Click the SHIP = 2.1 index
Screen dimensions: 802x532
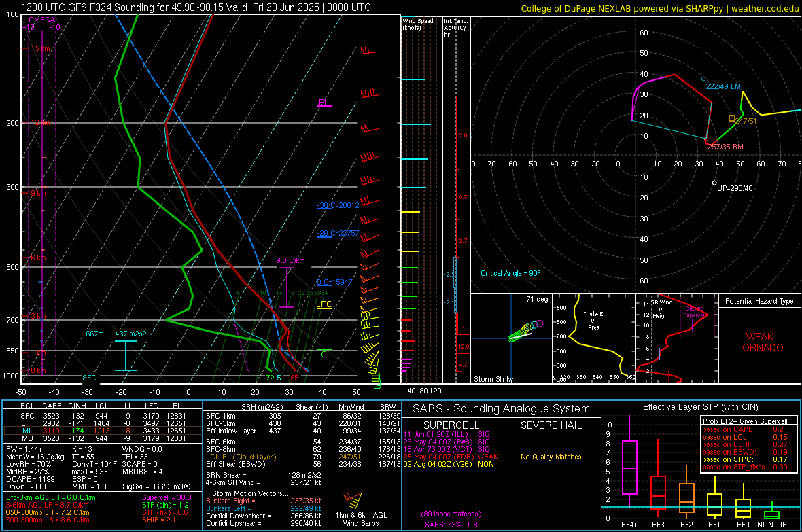[x=159, y=520]
